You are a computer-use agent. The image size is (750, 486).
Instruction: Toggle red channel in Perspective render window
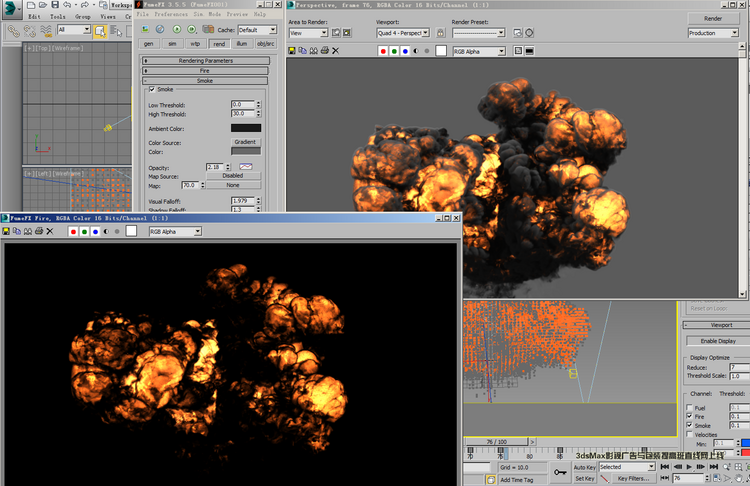[383, 51]
